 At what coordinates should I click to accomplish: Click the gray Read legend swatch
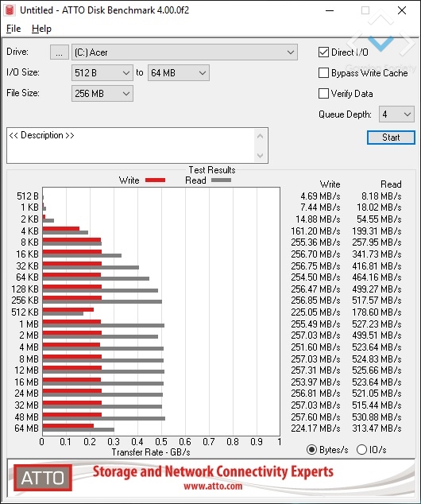[x=221, y=180]
